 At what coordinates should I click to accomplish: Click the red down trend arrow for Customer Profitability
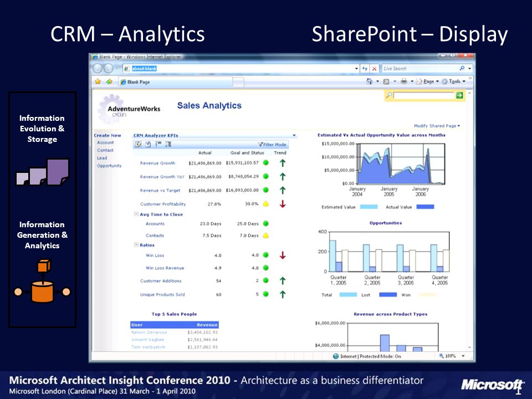coord(283,204)
